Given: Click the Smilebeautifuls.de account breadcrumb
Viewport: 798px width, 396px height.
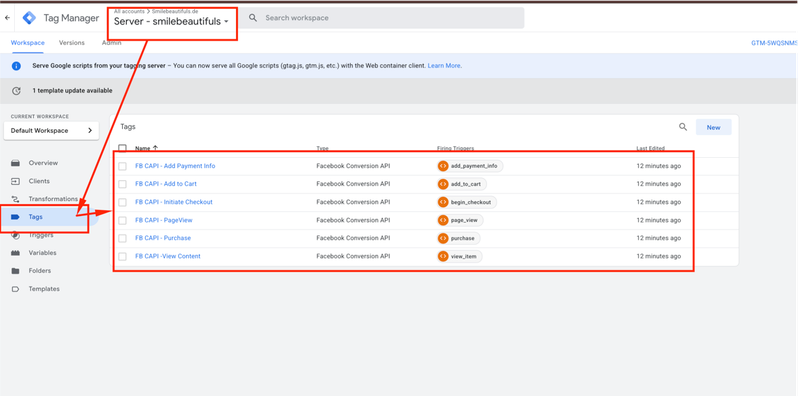Looking at the screenshot, I should (x=175, y=11).
